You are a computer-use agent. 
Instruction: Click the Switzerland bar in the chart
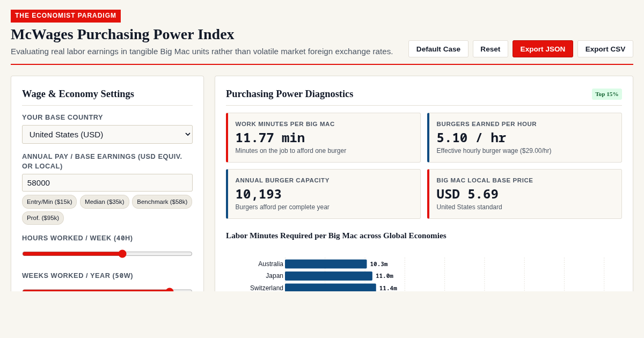[x=331, y=288]
